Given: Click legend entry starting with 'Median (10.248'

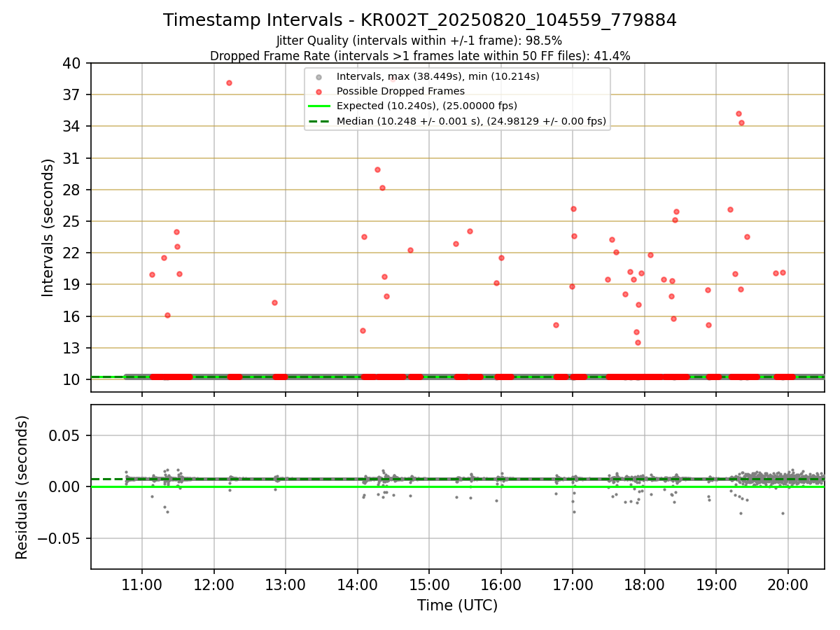Looking at the screenshot, I should point(470,121).
